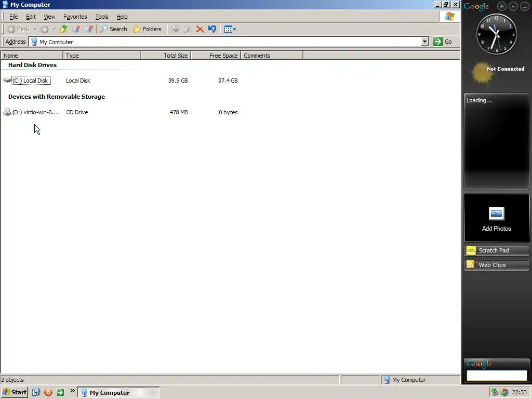
Task: Expand hidden quick launch items chevron
Action: (x=72, y=391)
